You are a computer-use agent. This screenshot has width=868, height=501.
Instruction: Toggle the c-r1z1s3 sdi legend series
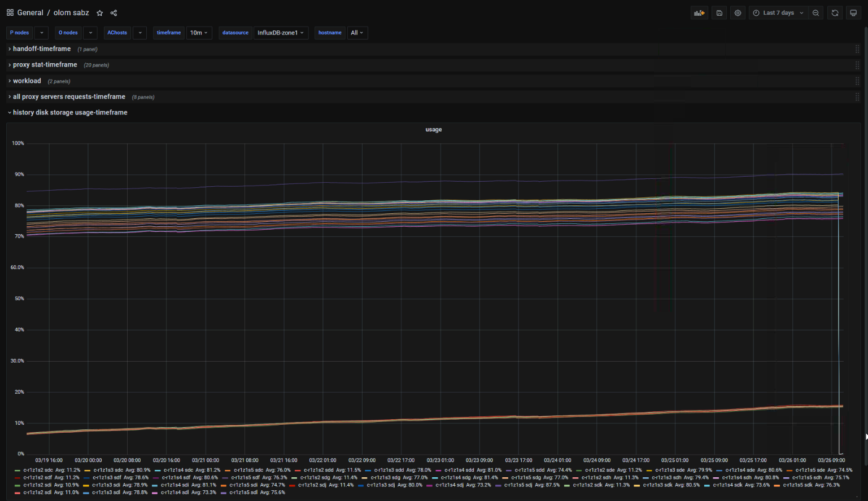107,485
